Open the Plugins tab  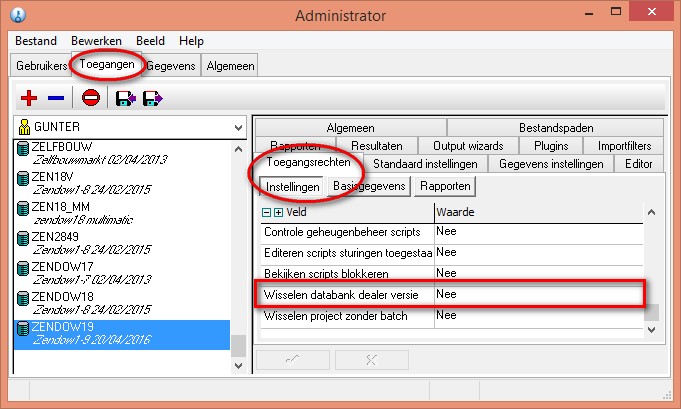click(x=551, y=145)
